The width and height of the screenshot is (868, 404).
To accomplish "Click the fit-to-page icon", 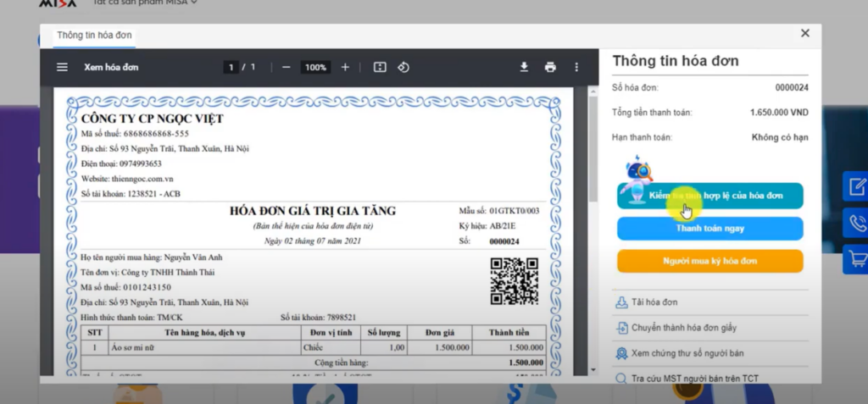I will coord(379,67).
